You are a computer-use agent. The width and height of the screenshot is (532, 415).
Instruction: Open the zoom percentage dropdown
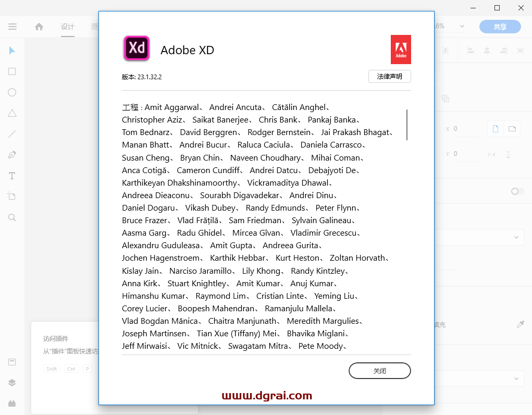click(x=462, y=26)
